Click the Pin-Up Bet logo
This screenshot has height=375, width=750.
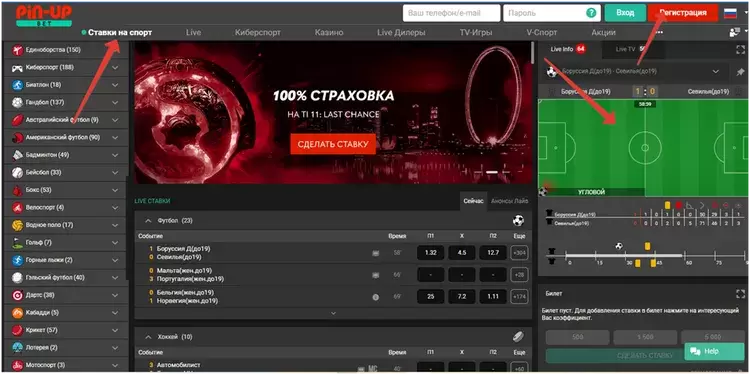click(44, 16)
